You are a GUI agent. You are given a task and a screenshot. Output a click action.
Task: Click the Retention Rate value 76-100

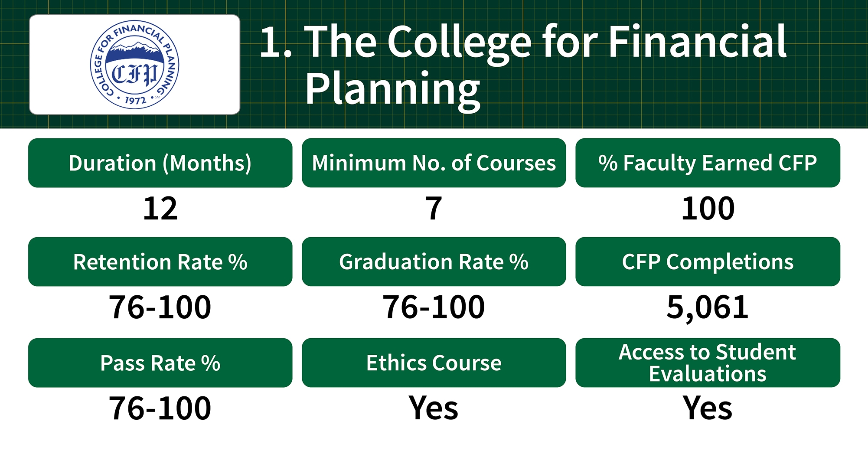160,307
